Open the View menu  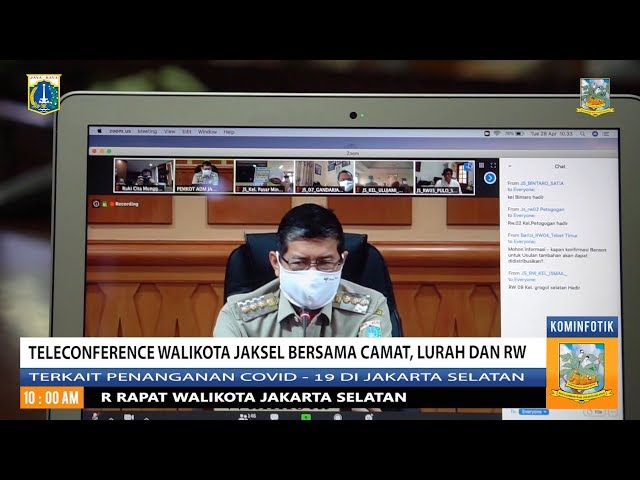point(169,131)
